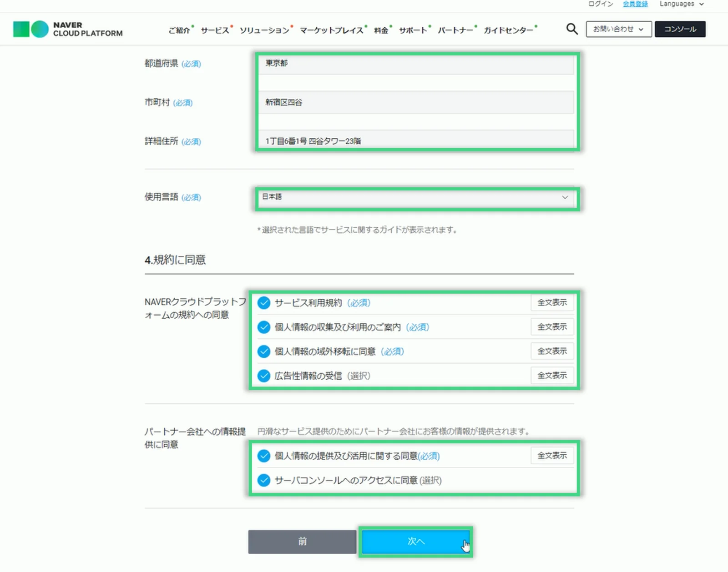Open search with the magnifier icon
The image size is (728, 572).
(x=571, y=29)
